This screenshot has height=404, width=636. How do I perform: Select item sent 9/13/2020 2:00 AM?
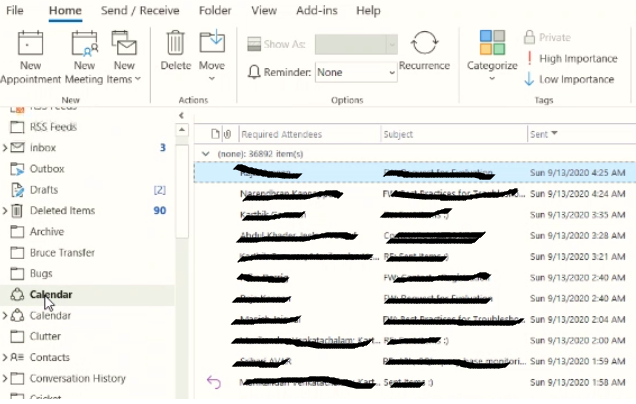click(415, 340)
